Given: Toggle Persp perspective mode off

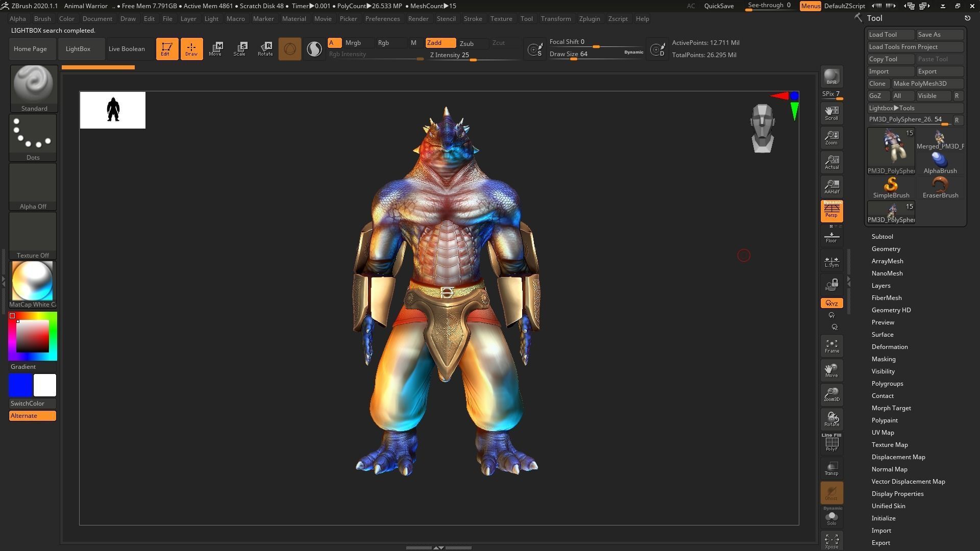Looking at the screenshot, I should (831, 211).
